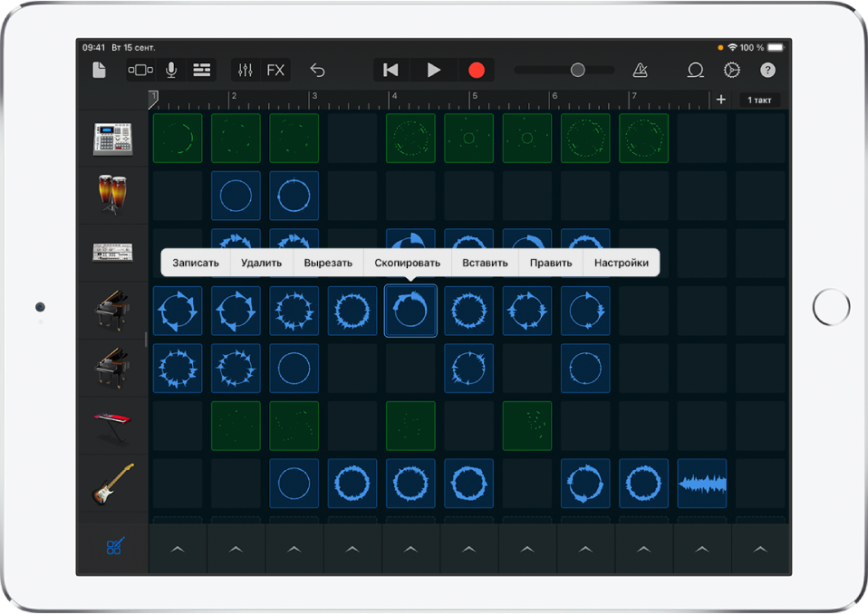
Task: Open My Songs document browser
Action: [x=100, y=71]
